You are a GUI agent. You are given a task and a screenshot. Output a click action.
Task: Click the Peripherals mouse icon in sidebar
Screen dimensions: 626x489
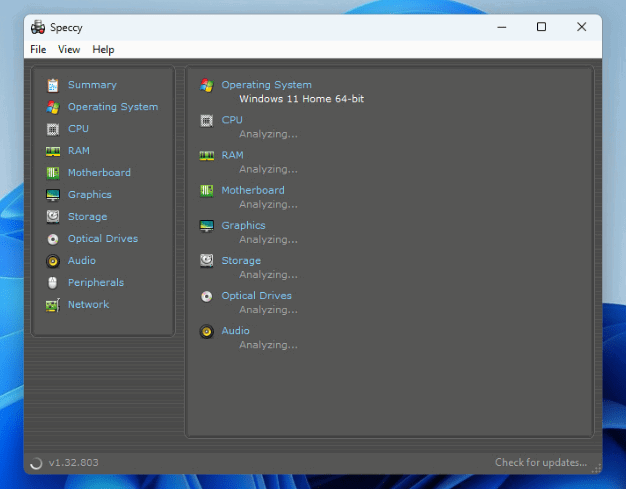point(53,283)
